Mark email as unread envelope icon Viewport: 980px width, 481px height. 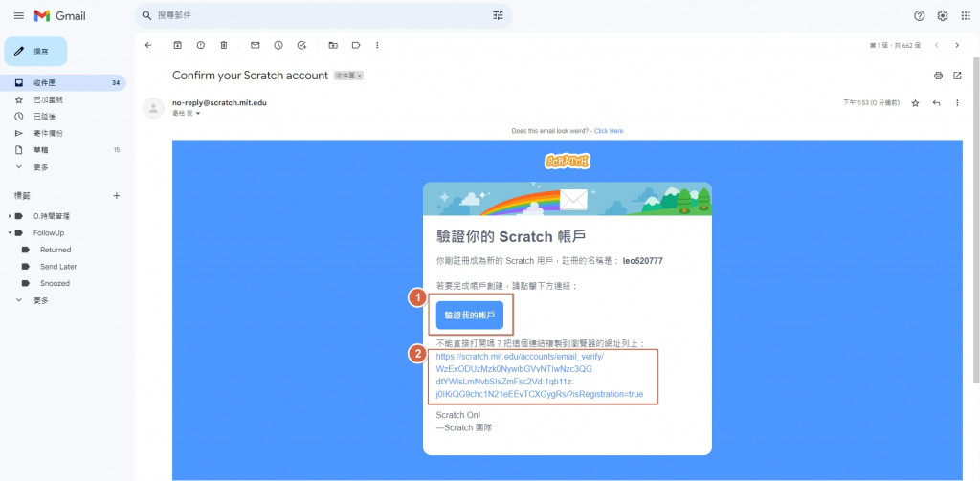pyautogui.click(x=255, y=45)
